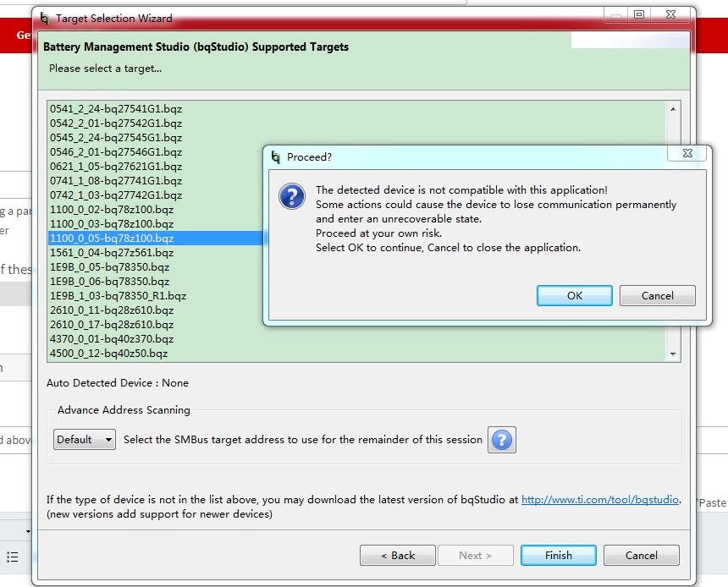The height and width of the screenshot is (587, 728).
Task: Click the list icon in background window
Action: point(13,557)
